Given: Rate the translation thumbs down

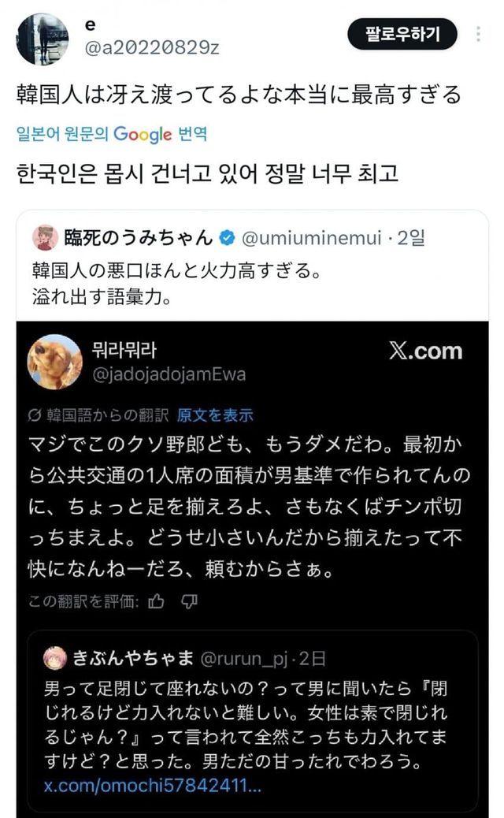Looking at the screenshot, I should click(x=189, y=602).
